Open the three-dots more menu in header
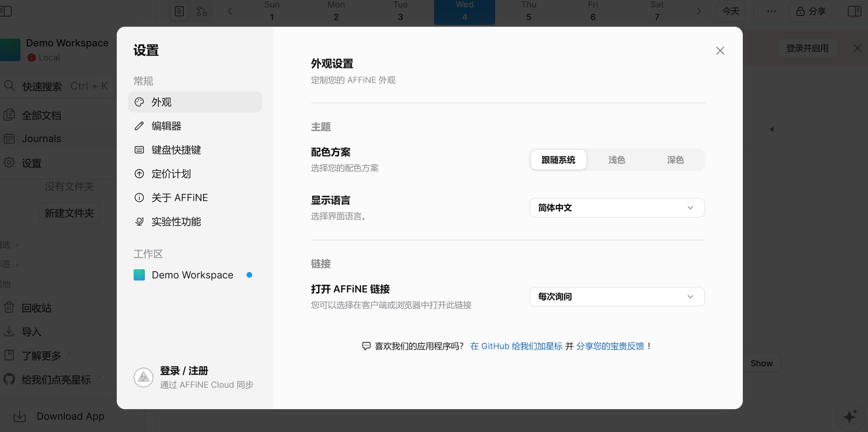 click(771, 11)
